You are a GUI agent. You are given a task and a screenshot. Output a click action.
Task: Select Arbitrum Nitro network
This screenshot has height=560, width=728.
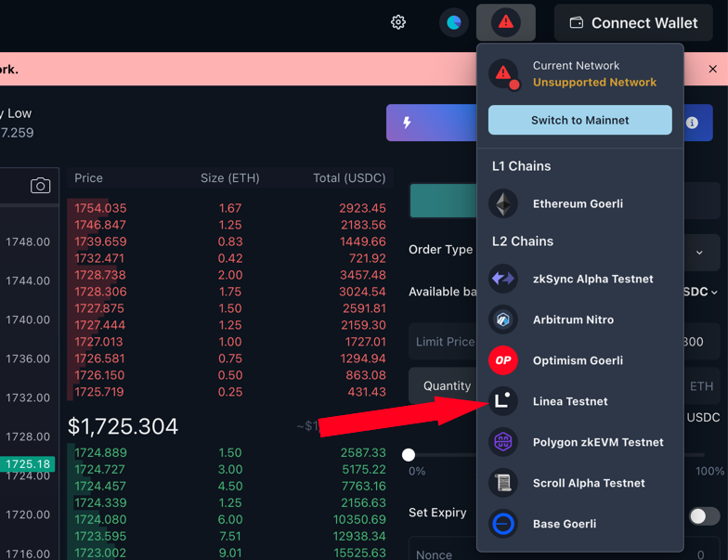tap(579, 319)
